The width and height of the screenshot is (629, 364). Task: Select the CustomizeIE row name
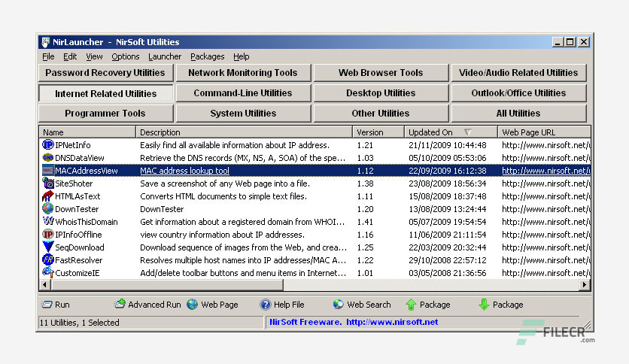click(77, 273)
